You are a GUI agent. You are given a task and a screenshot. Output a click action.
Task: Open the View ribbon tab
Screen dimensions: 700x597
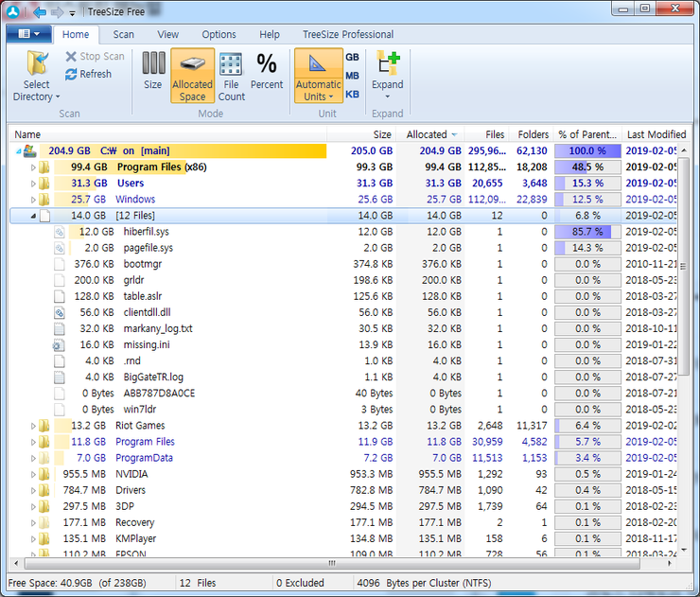167,34
